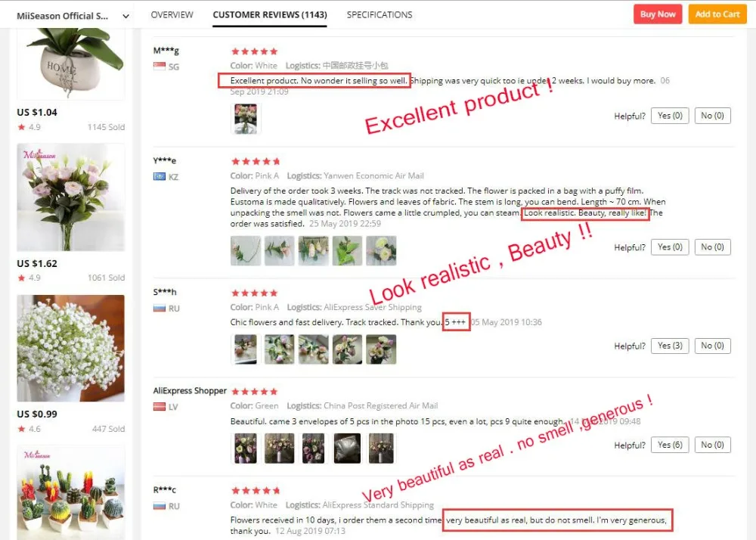
Task: Click the Buy Now button
Action: coord(658,14)
